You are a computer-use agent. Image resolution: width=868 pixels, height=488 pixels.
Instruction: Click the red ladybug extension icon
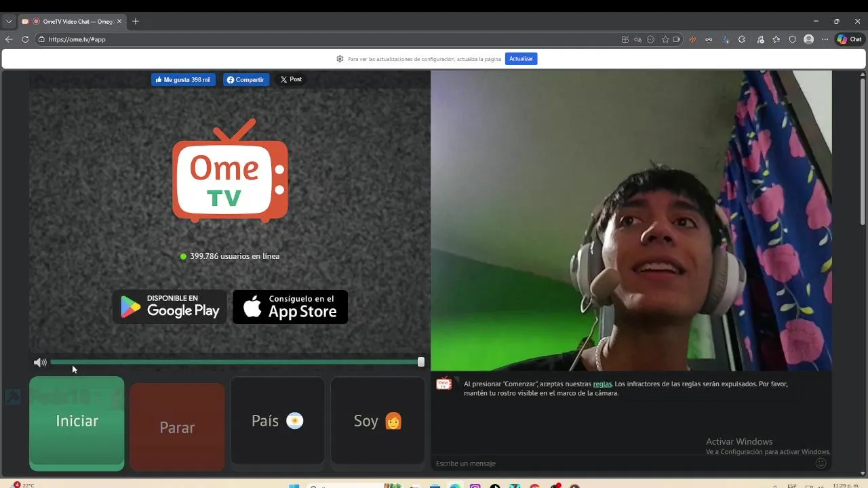coord(692,39)
